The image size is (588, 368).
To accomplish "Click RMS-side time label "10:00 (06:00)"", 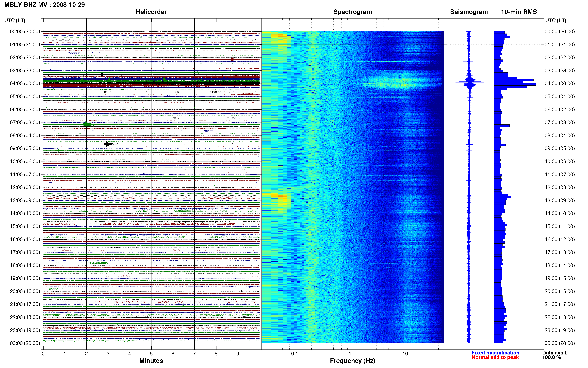I will click(560, 161).
